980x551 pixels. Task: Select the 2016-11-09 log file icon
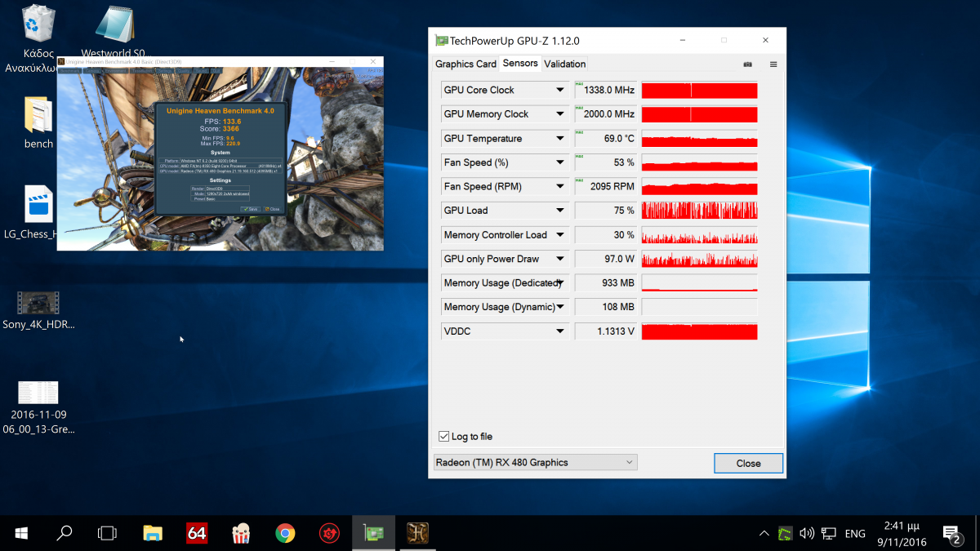coord(38,393)
